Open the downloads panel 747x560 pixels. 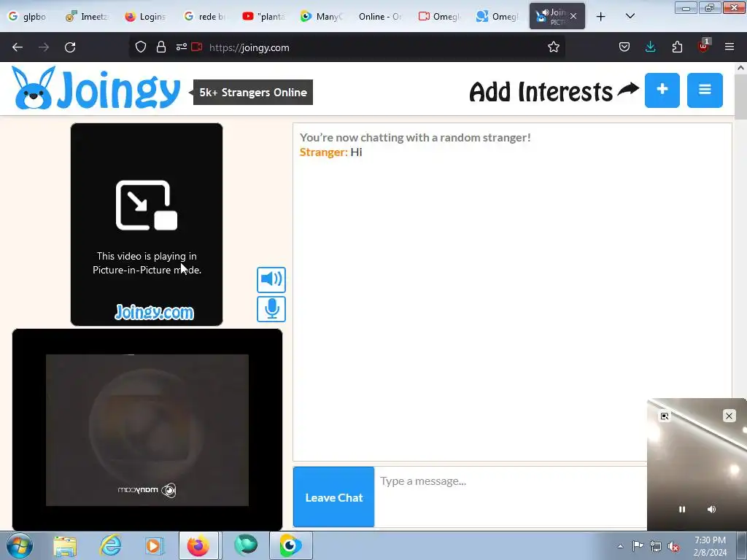click(x=650, y=47)
